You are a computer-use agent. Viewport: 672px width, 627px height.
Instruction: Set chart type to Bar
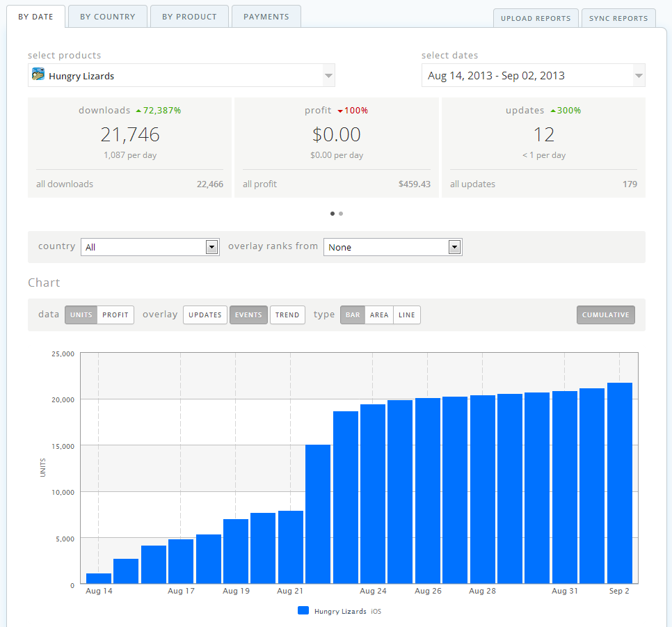[x=353, y=315]
